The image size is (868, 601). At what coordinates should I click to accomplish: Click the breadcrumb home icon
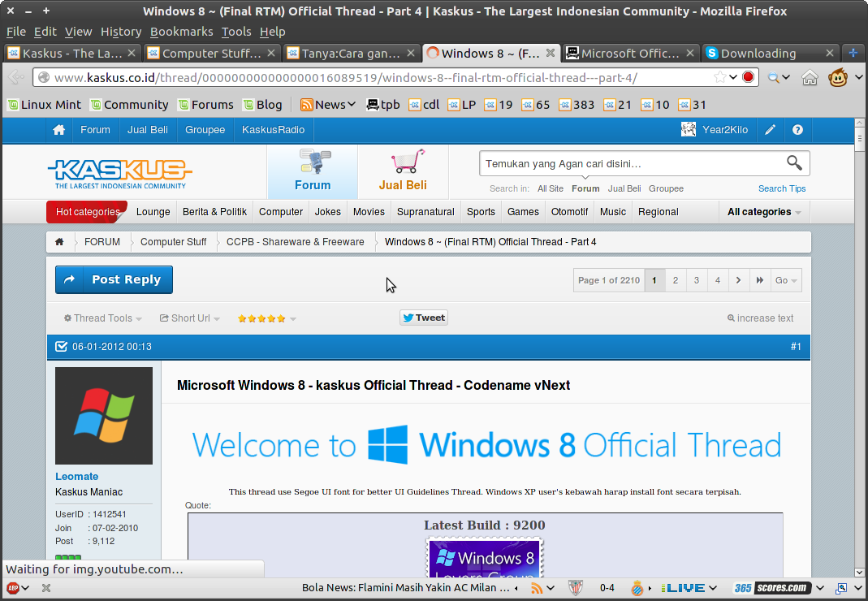[59, 241]
